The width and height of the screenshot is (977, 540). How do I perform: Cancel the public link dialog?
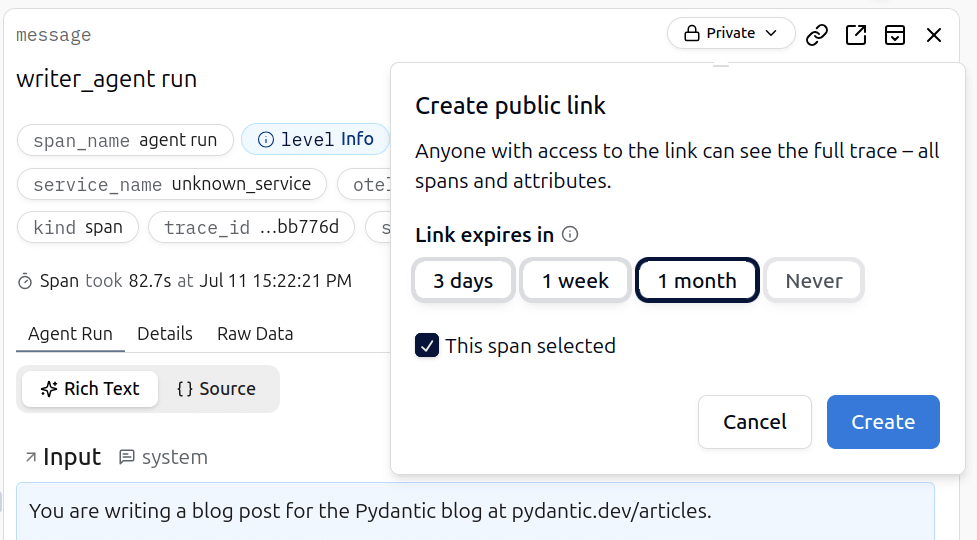click(x=754, y=422)
